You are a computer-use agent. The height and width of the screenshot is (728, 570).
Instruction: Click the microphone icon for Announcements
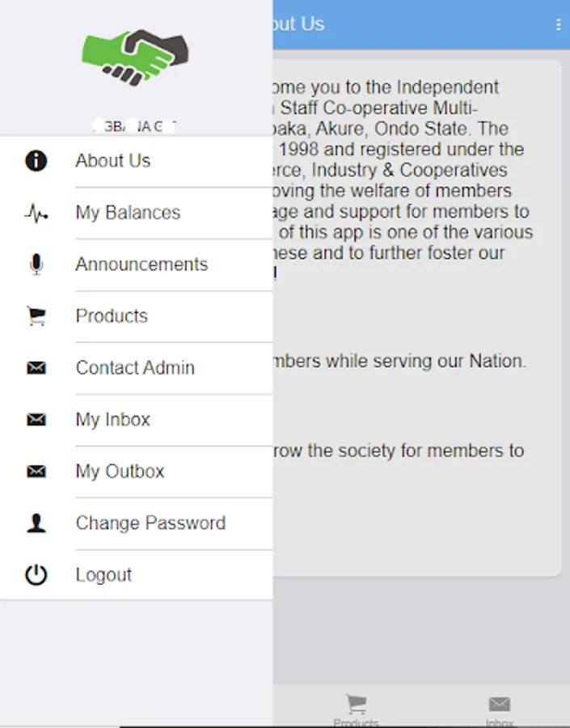[x=36, y=265]
